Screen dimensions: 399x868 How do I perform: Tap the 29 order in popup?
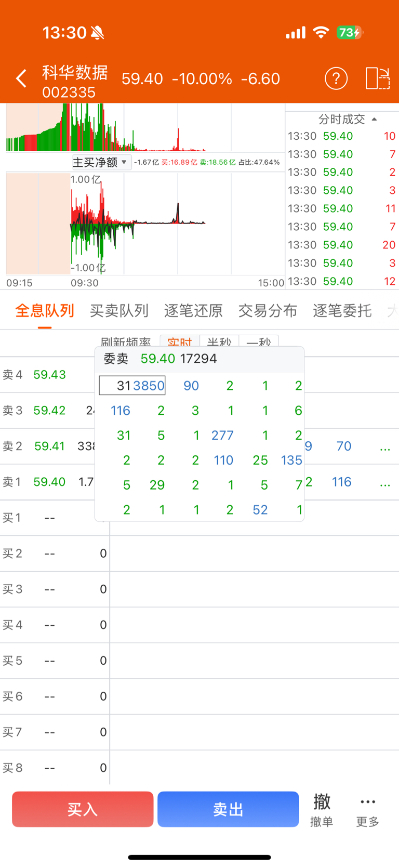157,485
